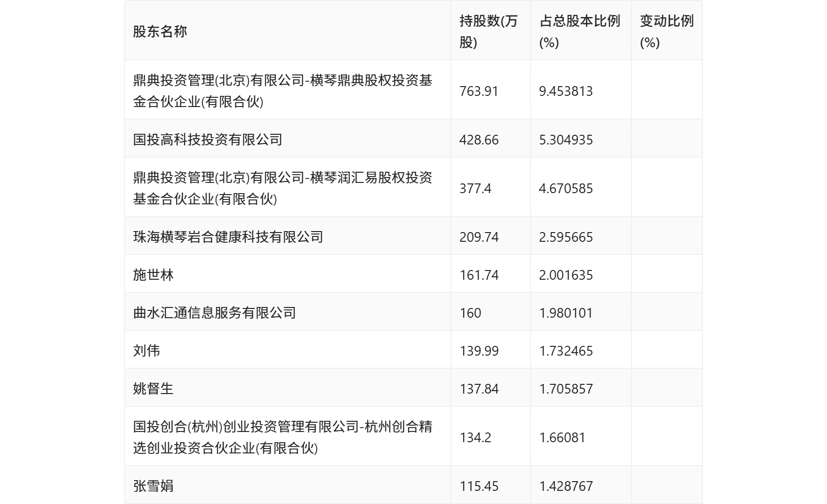The image size is (827, 504).
Task: Click the 占总股本比例(%) column header
Action: 581,31
